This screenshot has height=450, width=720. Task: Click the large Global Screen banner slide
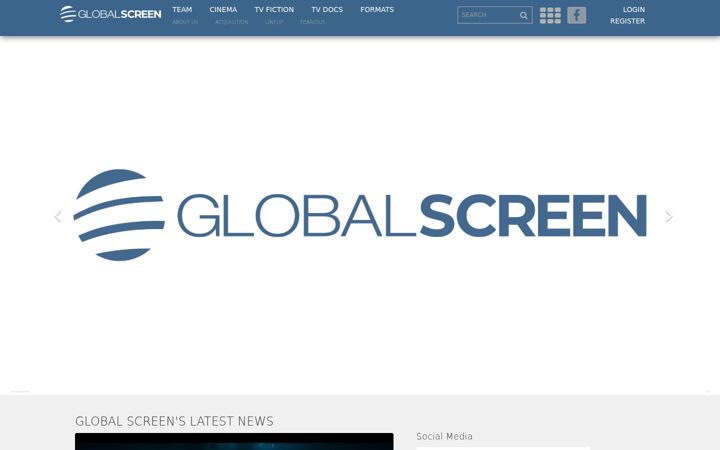click(360, 215)
